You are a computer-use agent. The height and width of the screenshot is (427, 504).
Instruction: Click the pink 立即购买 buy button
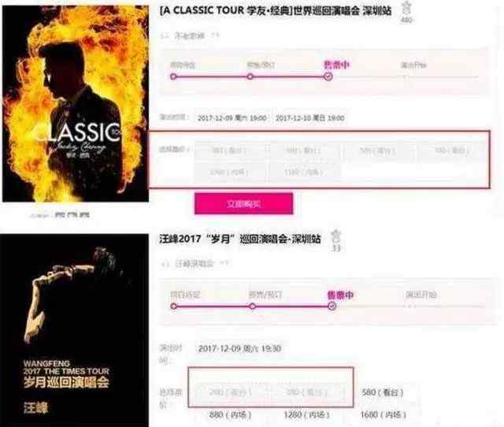pos(243,203)
